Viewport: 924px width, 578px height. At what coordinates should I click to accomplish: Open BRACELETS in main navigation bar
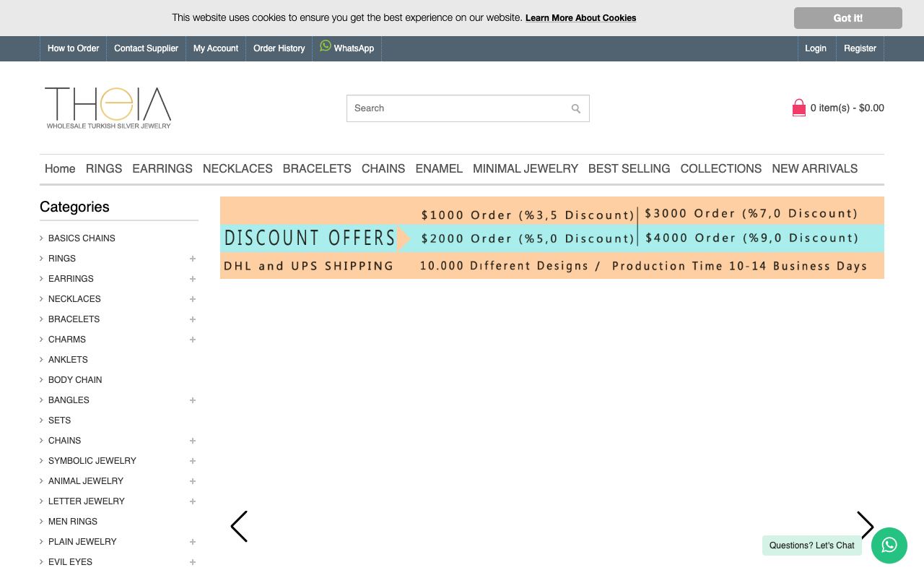coord(317,168)
